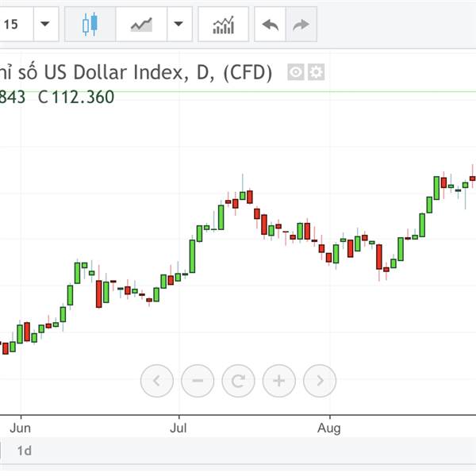Screen dimensions: 476x476
Task: Click the Aug label on time axis
Action: [329, 428]
